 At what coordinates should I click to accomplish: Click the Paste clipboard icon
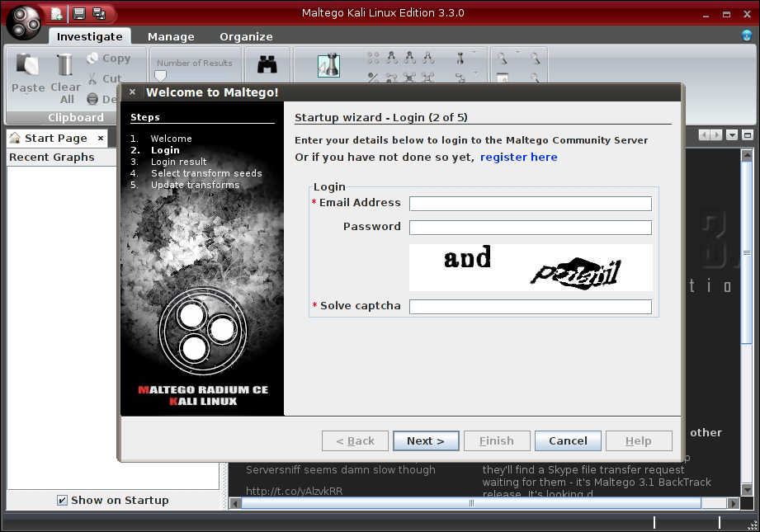(x=27, y=64)
